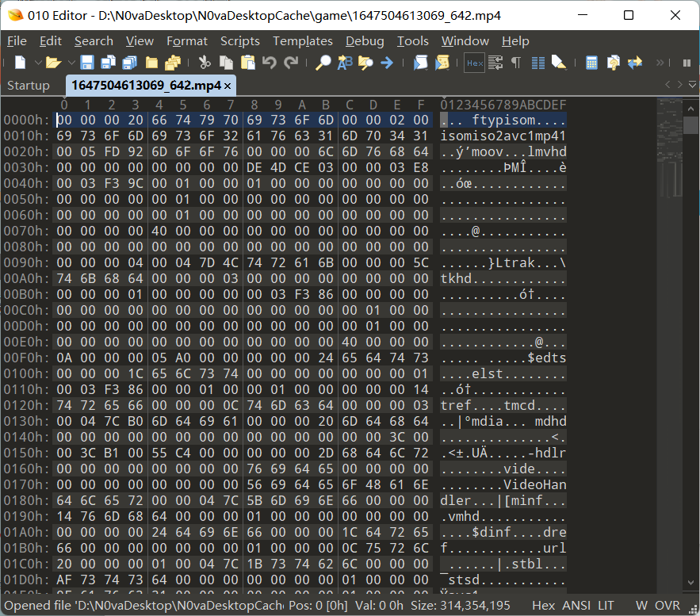This screenshot has height=616, width=700.
Task: Click the Replace icon in the toolbar
Action: [x=345, y=63]
